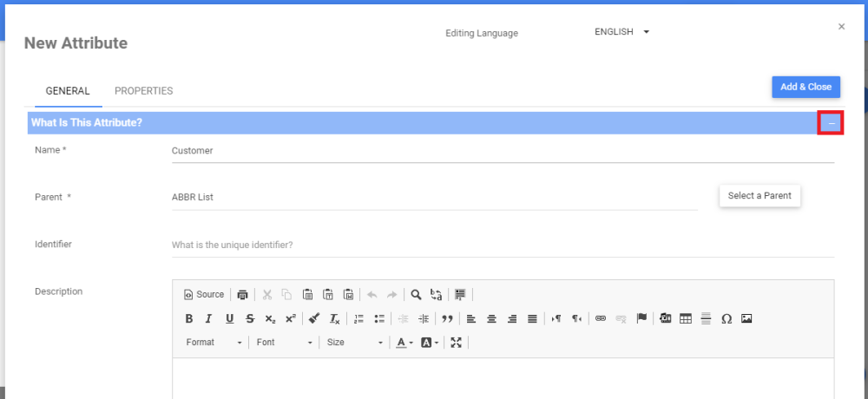Viewport: 868px width, 399px height.
Task: Apply Superscript formatting
Action: point(290,318)
